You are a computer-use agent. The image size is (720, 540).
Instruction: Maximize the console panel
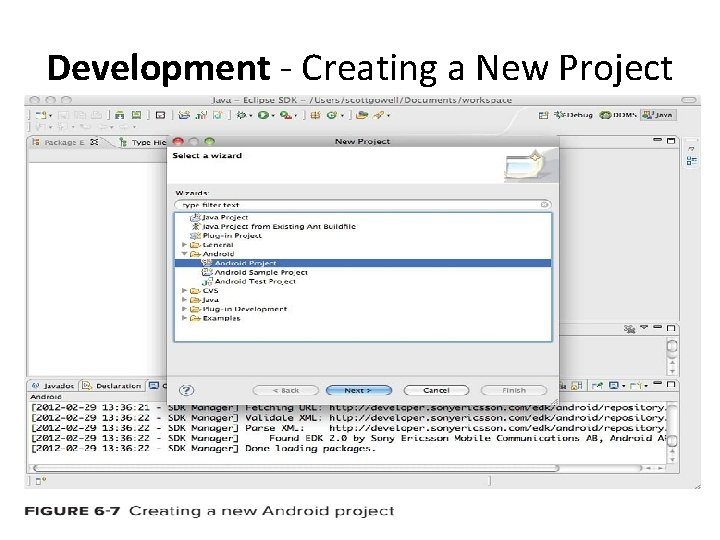pos(671,384)
